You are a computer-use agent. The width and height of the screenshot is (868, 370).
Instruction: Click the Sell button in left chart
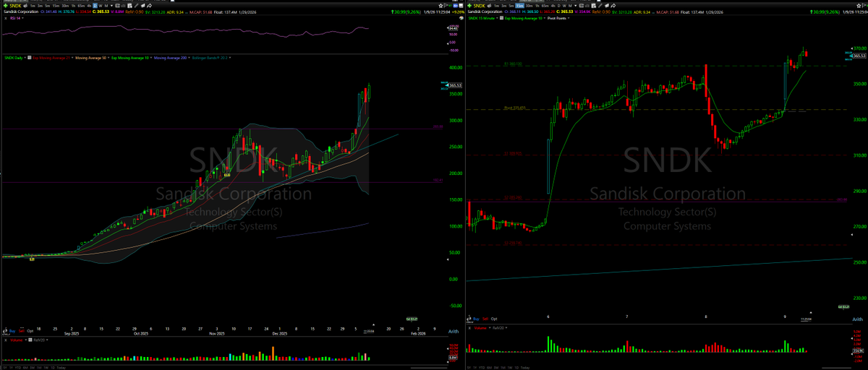22,331
